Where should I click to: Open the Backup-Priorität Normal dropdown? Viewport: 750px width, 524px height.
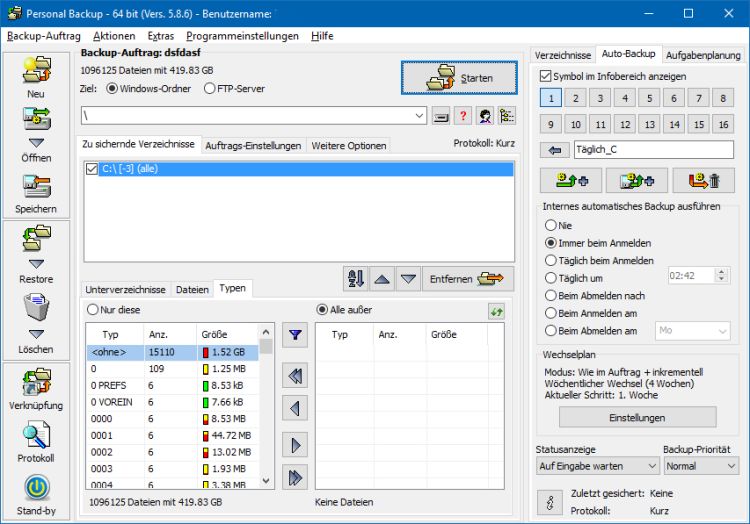point(701,466)
